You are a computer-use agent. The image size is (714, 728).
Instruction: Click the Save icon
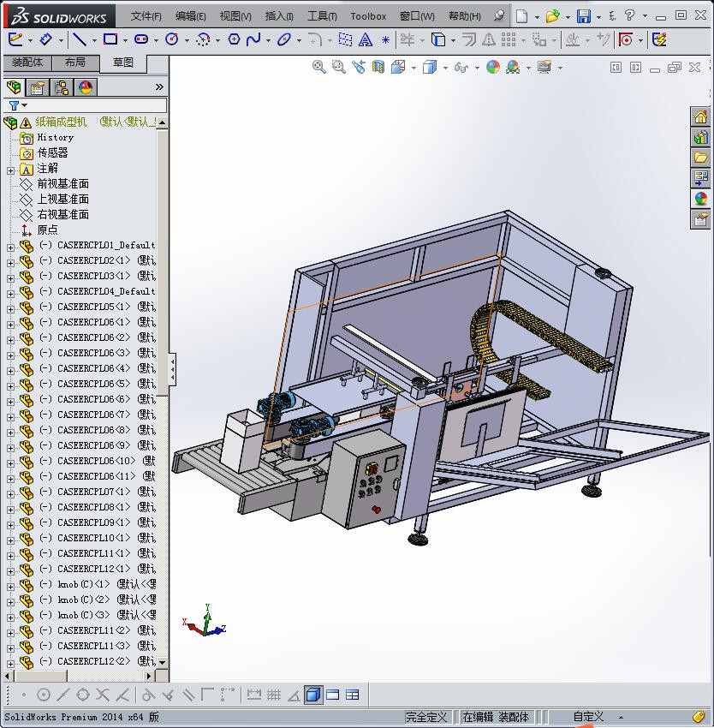coord(584,16)
